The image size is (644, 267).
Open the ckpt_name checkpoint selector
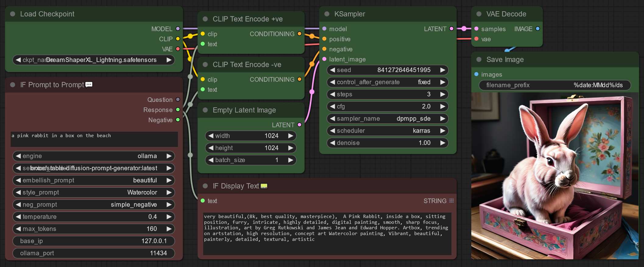pos(94,60)
